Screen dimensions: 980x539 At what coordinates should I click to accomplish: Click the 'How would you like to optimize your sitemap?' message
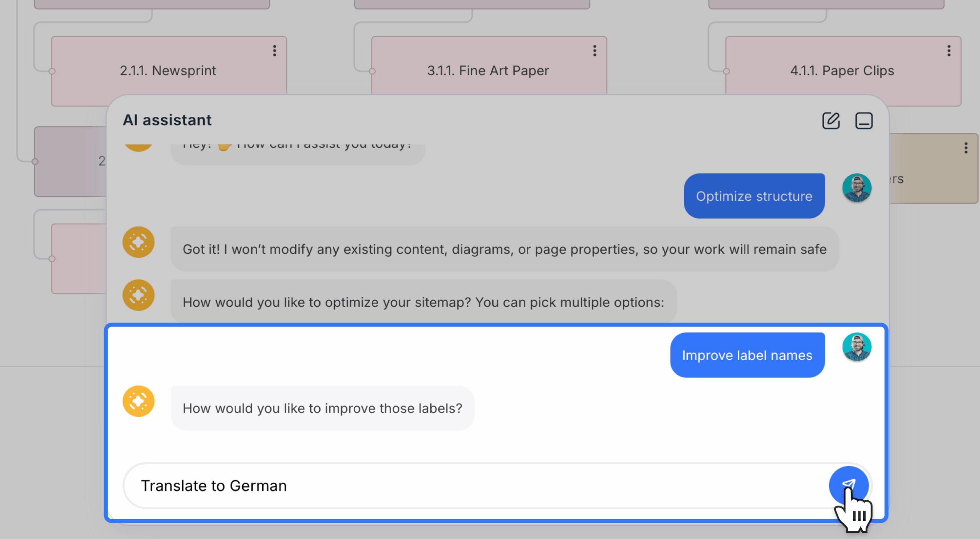[x=423, y=302]
